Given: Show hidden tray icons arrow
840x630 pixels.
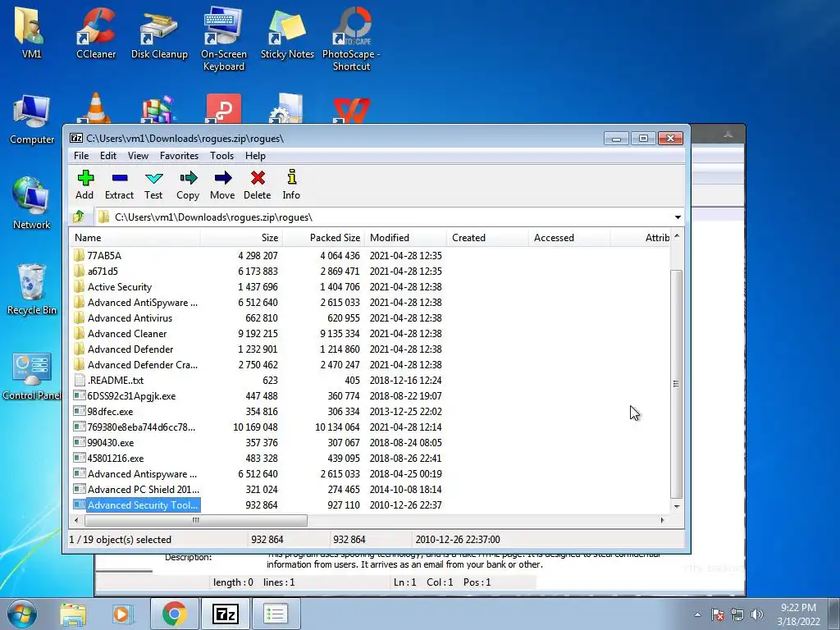Looking at the screenshot, I should pos(697,614).
